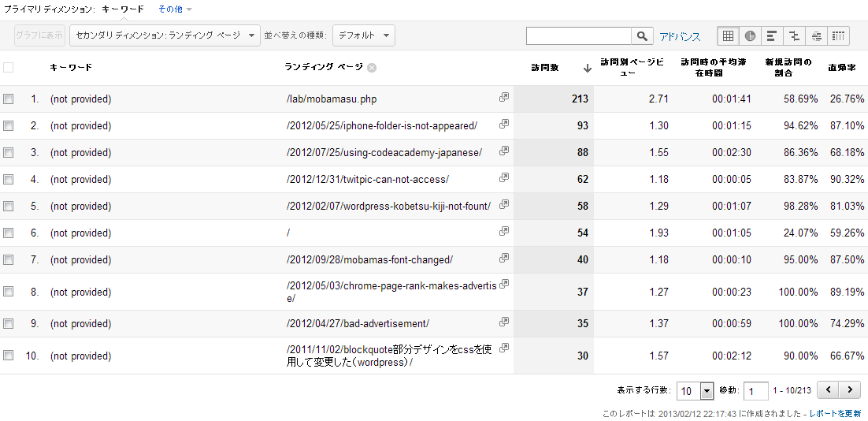Open the その他 primary dimension menu

point(174,9)
